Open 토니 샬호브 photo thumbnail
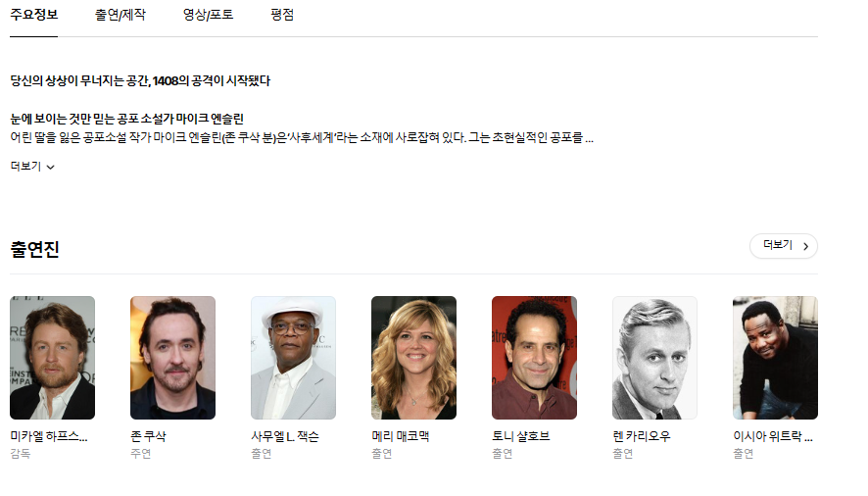 [x=534, y=358]
